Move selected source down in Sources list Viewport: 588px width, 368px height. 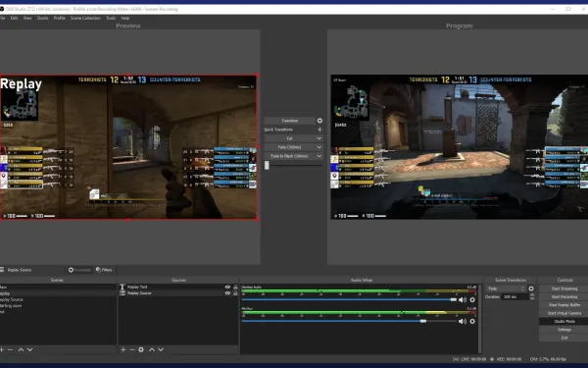tap(161, 349)
